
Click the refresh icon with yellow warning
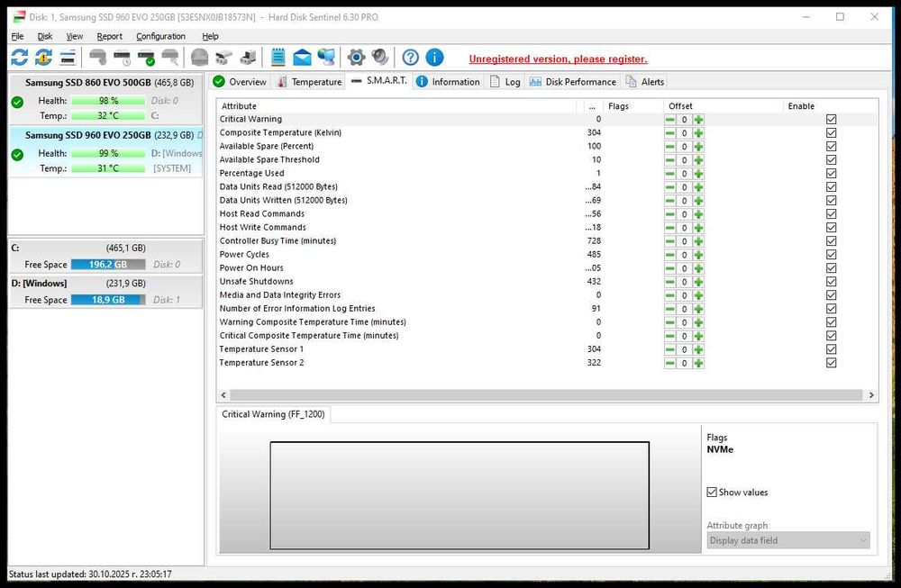click(x=43, y=58)
